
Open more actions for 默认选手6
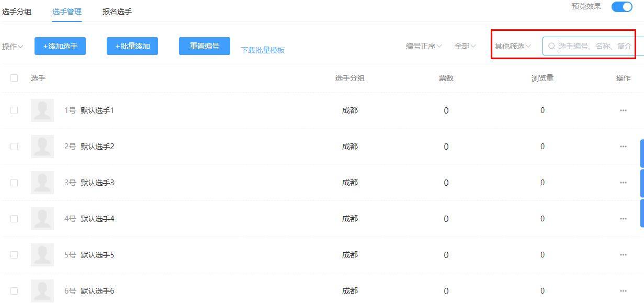pyautogui.click(x=623, y=291)
